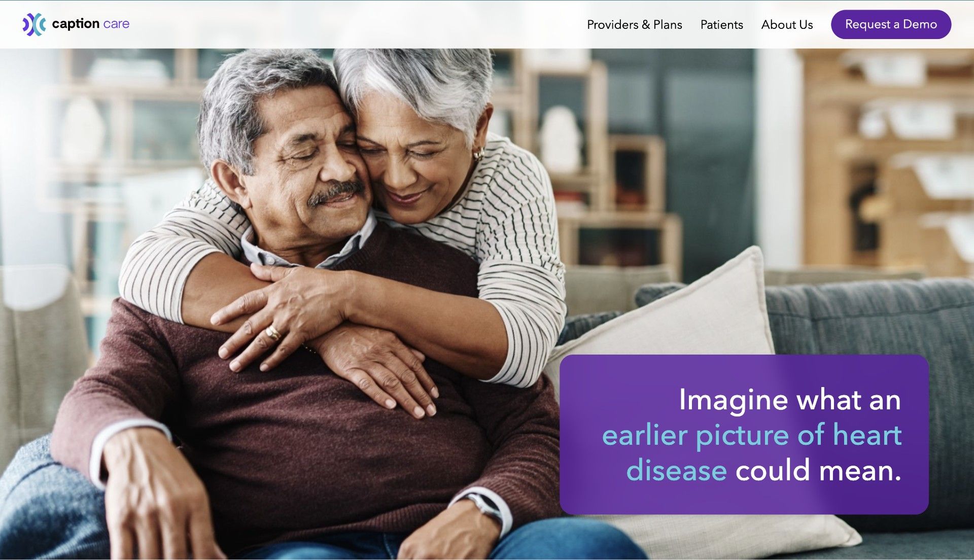Click the gold ring on the woman's hand
Viewport: 974px width, 560px height.
pos(273,333)
